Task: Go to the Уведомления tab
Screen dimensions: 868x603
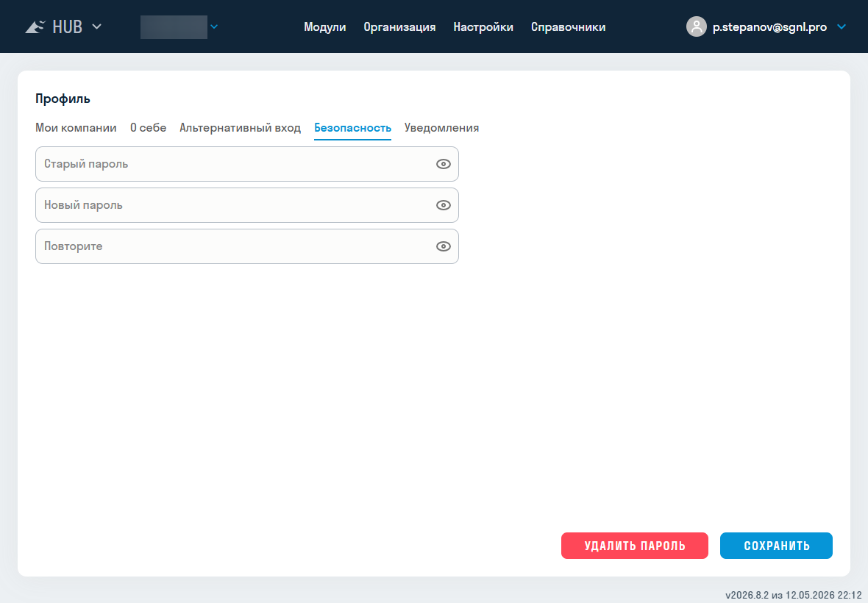Action: pyautogui.click(x=442, y=128)
